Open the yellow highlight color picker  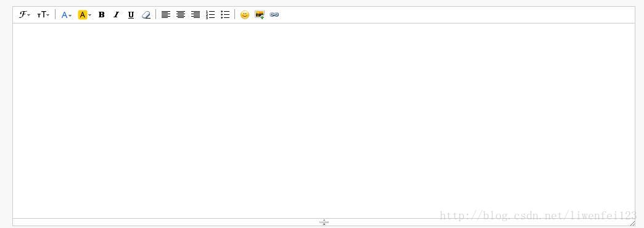[x=85, y=15]
